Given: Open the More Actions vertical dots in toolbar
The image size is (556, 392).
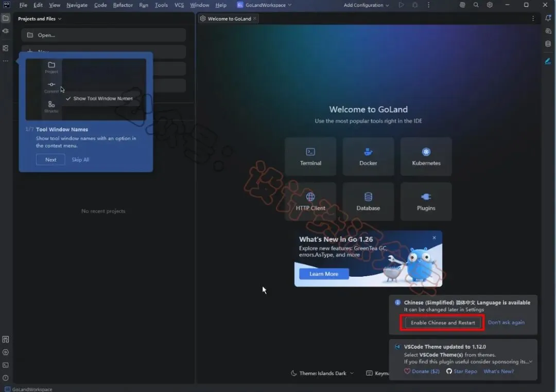Looking at the screenshot, I should [x=428, y=5].
